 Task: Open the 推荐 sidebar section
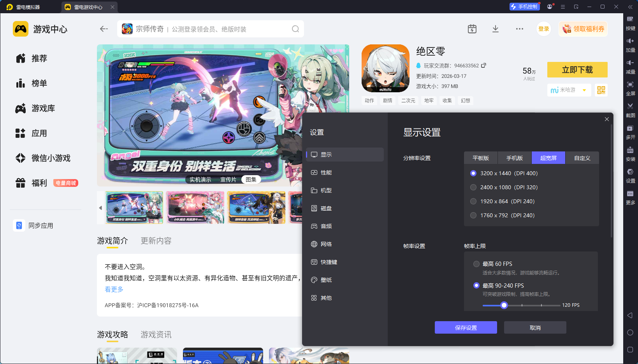(32, 58)
